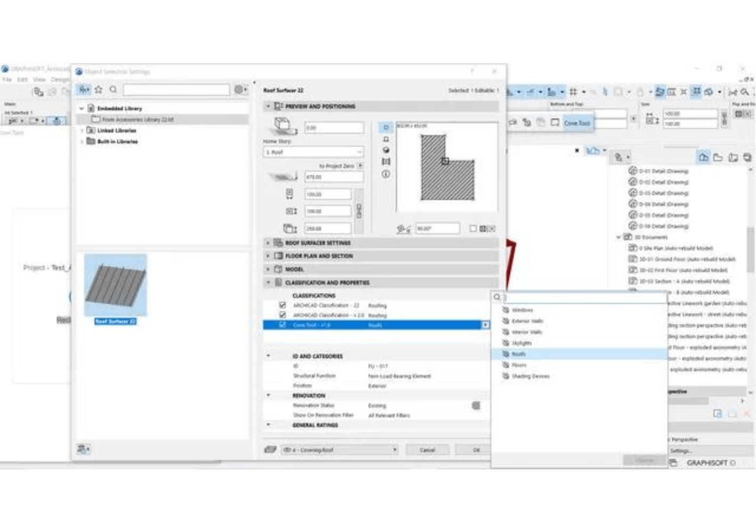Image resolution: width=756 pixels, height=532 pixels.
Task: Open the Home Story dropdown showing 1. Roof
Action: (x=314, y=152)
